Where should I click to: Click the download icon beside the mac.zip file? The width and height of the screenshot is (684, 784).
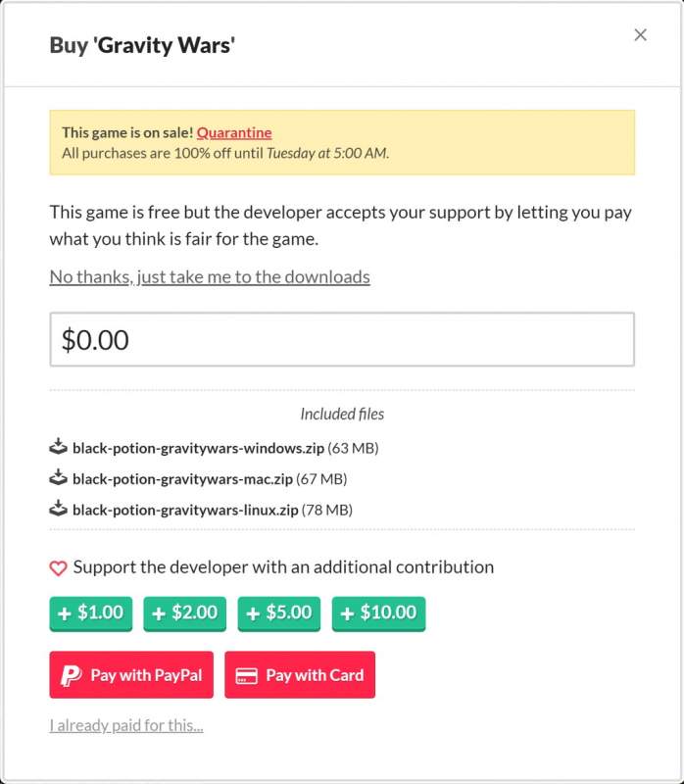click(x=58, y=478)
